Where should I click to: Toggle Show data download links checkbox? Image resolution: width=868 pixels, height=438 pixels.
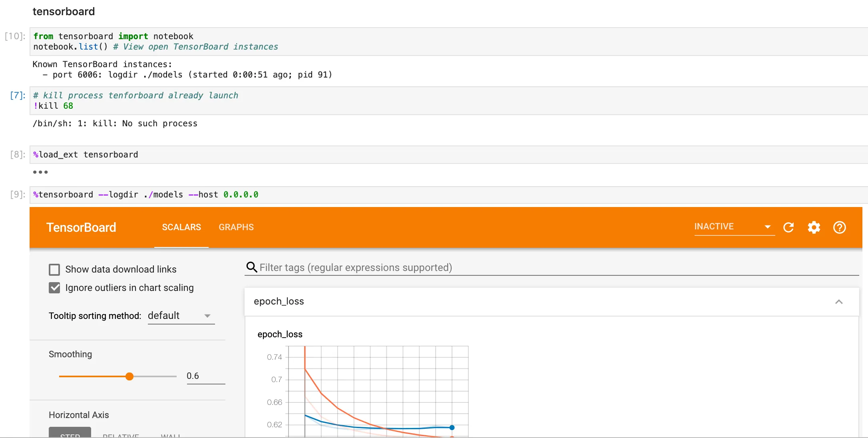(x=54, y=269)
